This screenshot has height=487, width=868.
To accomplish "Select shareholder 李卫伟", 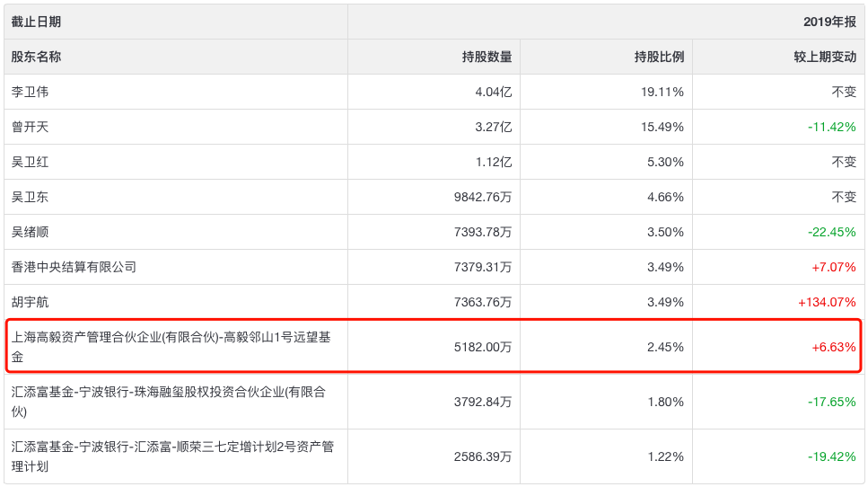I will tap(30, 92).
